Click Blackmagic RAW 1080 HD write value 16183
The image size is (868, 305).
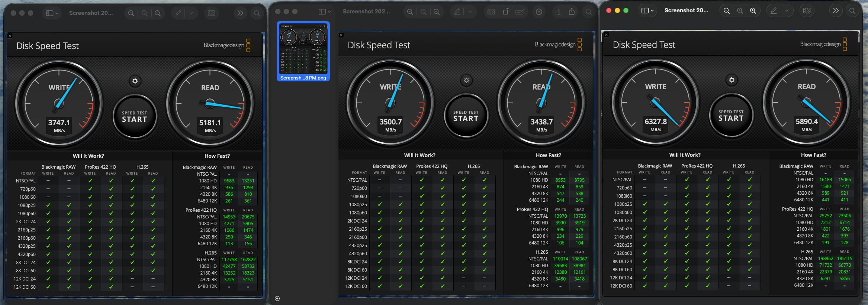(x=826, y=180)
